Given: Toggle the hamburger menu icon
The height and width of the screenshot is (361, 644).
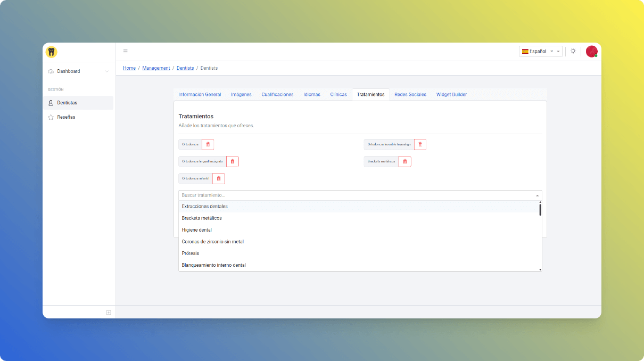Looking at the screenshot, I should (x=126, y=51).
